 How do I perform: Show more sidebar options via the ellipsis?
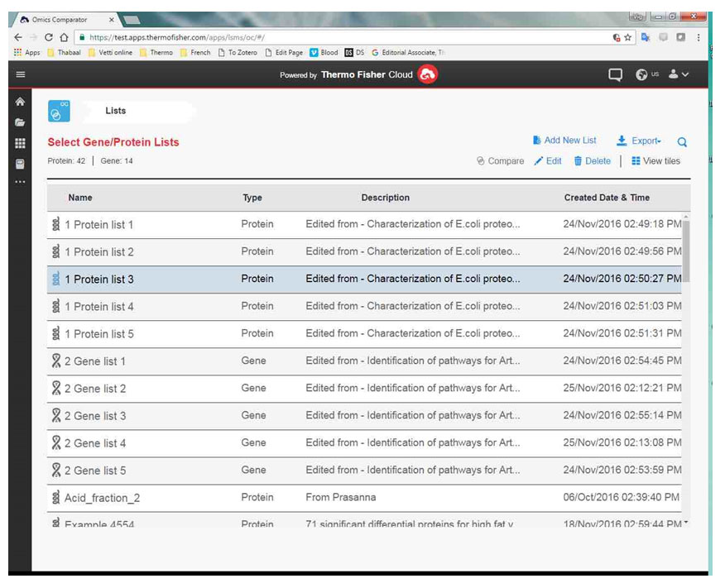[20, 182]
